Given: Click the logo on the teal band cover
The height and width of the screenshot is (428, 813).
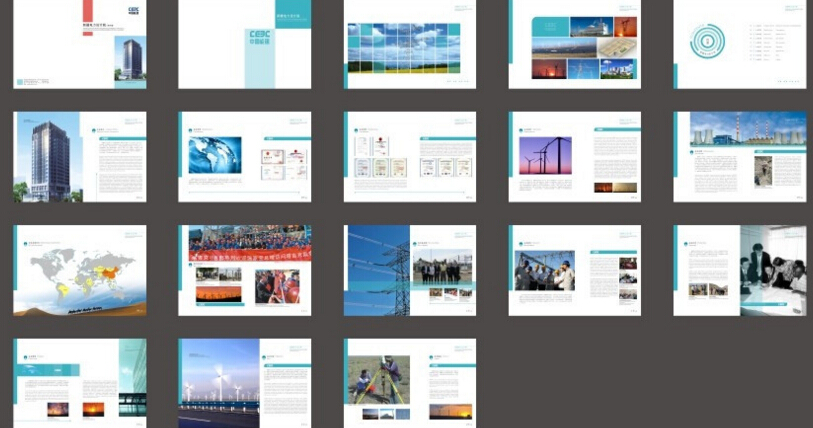Looking at the screenshot, I should point(260,37).
